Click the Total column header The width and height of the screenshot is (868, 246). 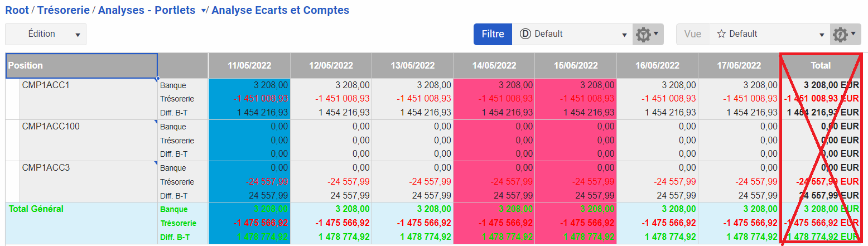[x=820, y=66]
